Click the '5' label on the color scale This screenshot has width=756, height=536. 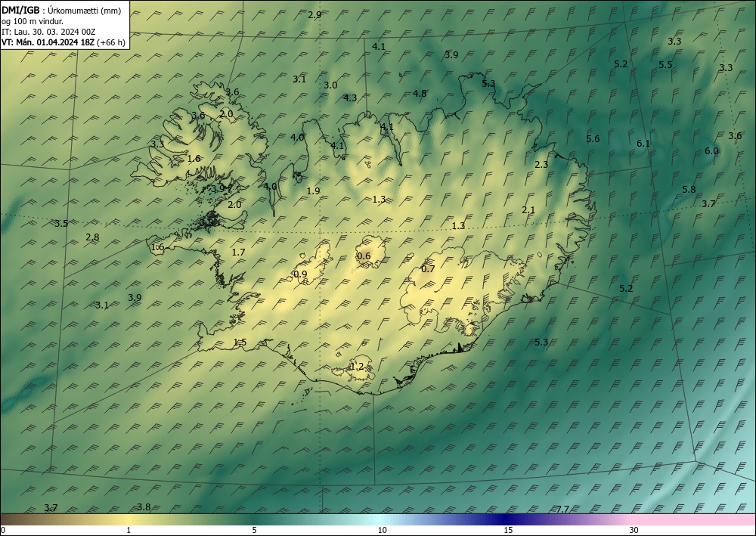[254, 531]
